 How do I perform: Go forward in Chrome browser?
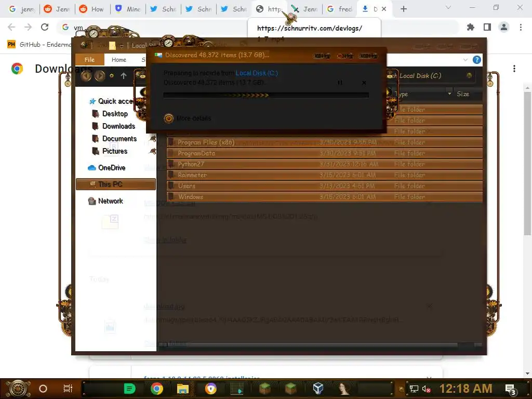coord(28,27)
